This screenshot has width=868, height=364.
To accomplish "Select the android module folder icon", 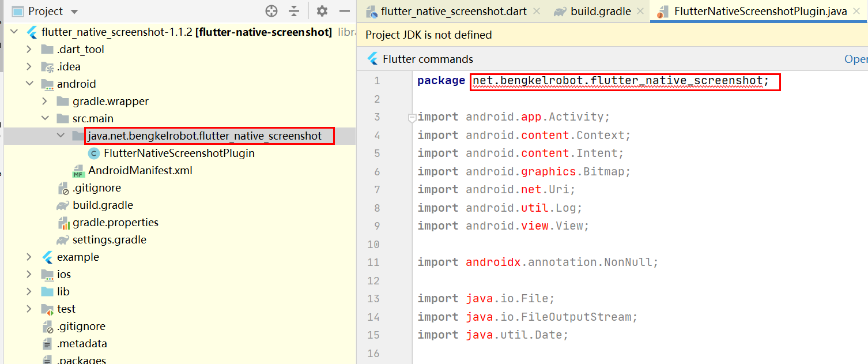I will point(47,84).
